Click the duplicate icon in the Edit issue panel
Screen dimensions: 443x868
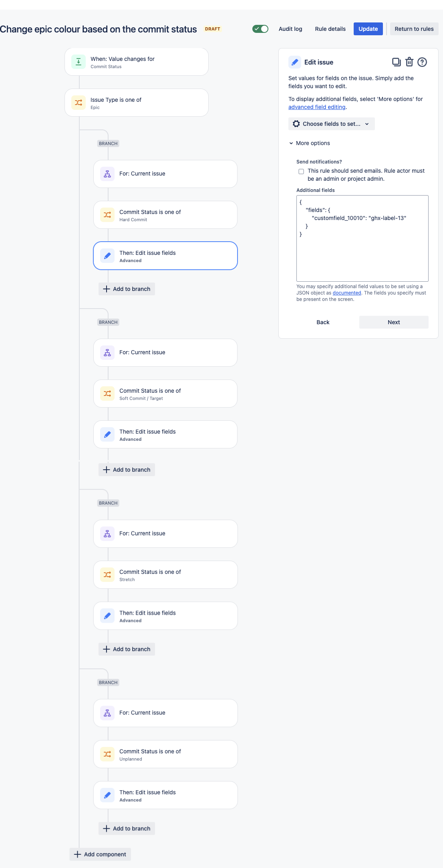tap(396, 62)
